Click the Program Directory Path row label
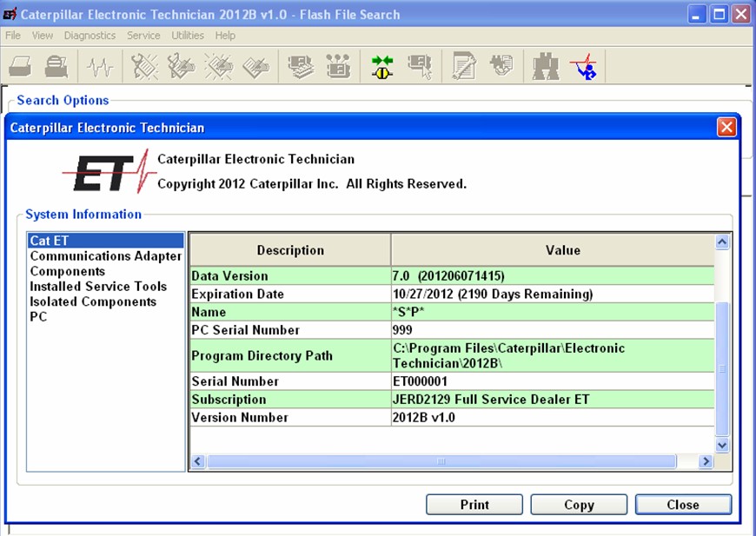 (262, 355)
